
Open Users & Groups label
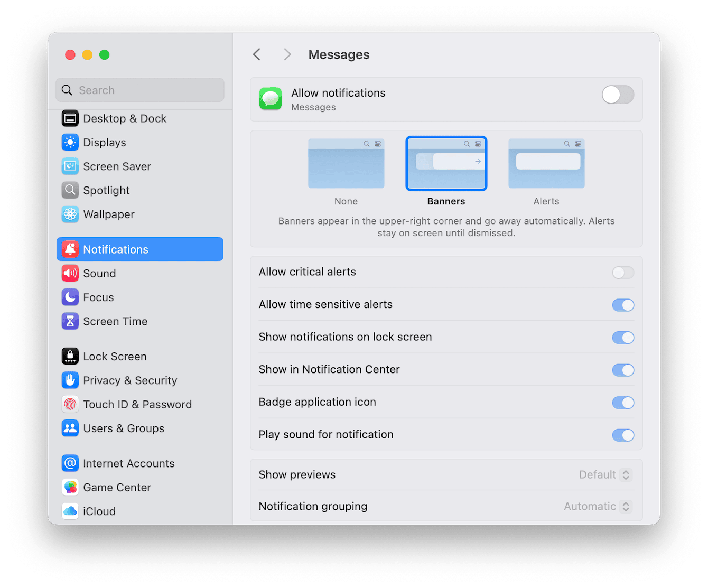[x=124, y=428]
